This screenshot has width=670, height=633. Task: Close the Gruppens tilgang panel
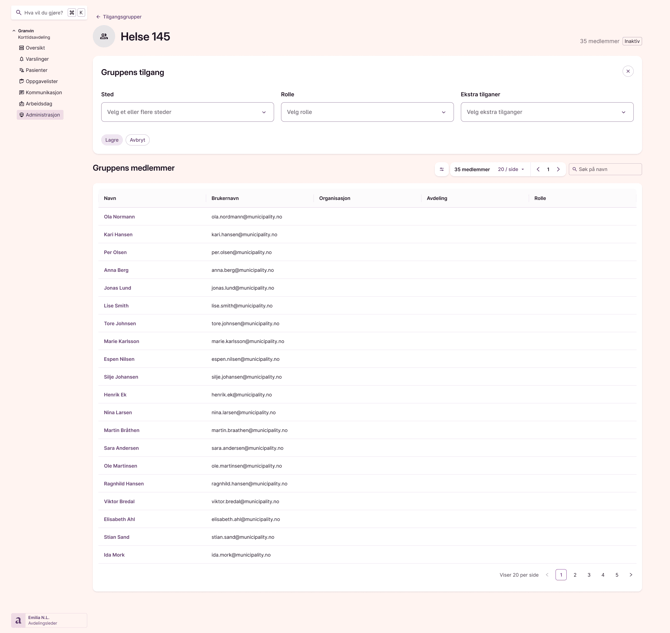628,71
